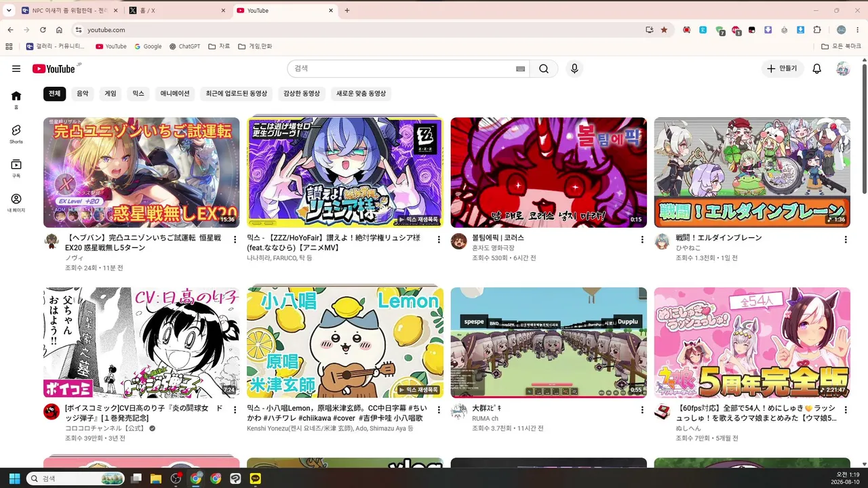Click the 만들기 create button
This screenshot has width=868, height=488.
coord(782,68)
